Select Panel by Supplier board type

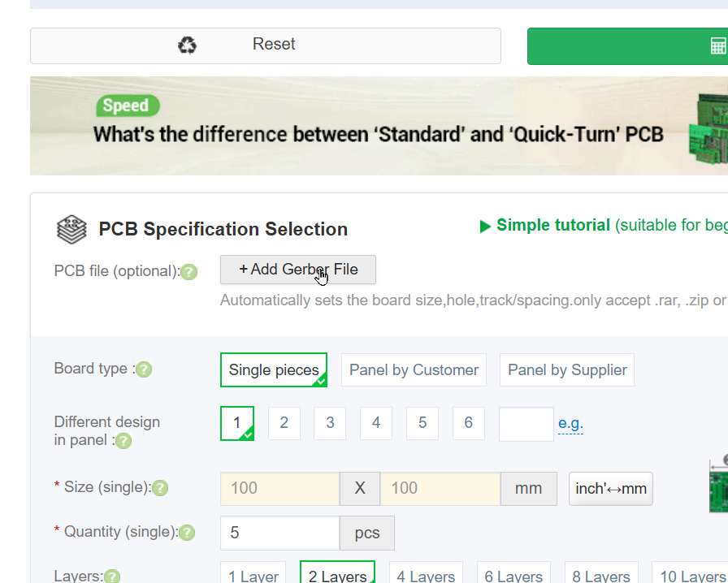click(567, 370)
